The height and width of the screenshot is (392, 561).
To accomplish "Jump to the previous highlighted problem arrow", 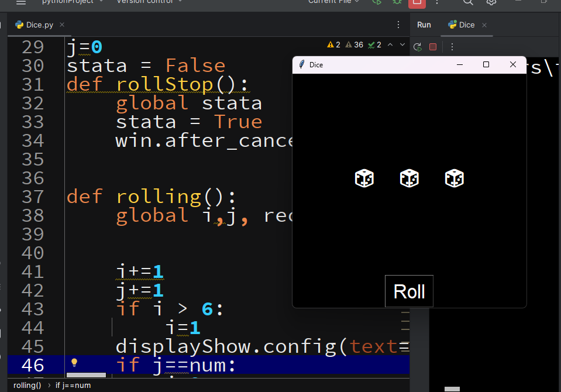I will [x=390, y=44].
